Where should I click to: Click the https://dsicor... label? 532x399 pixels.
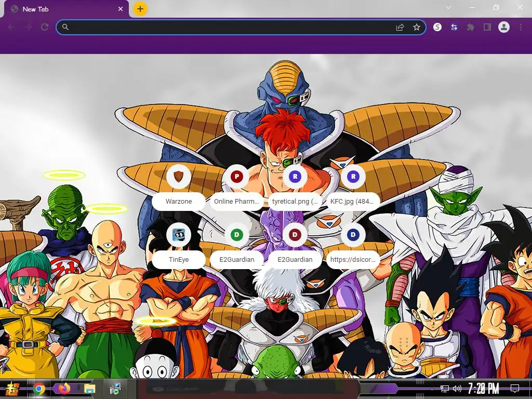(x=353, y=260)
